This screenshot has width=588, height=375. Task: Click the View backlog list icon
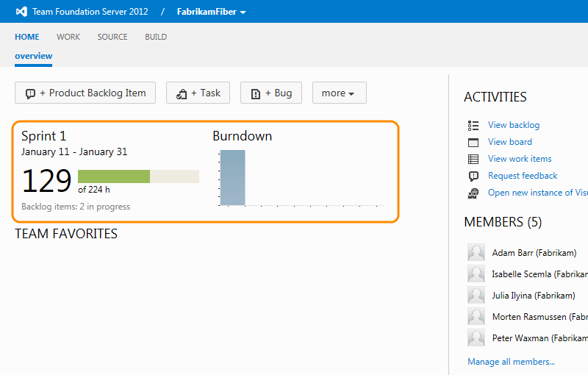[x=473, y=125]
